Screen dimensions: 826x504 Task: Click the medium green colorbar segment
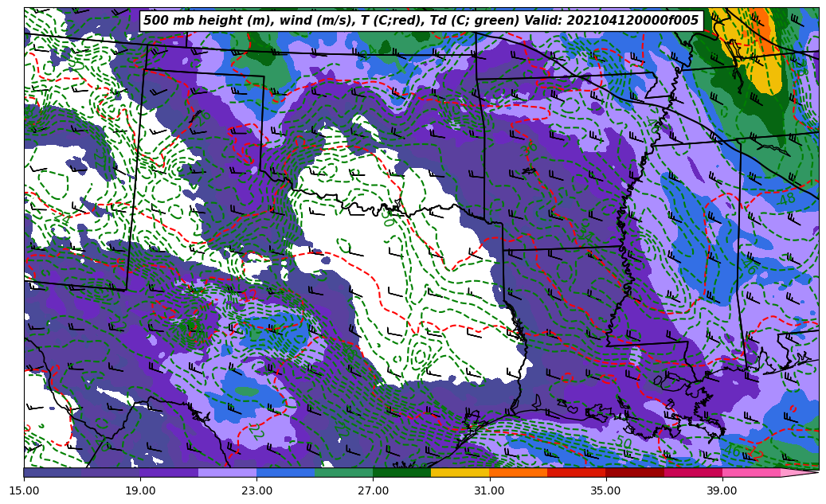(343, 473)
